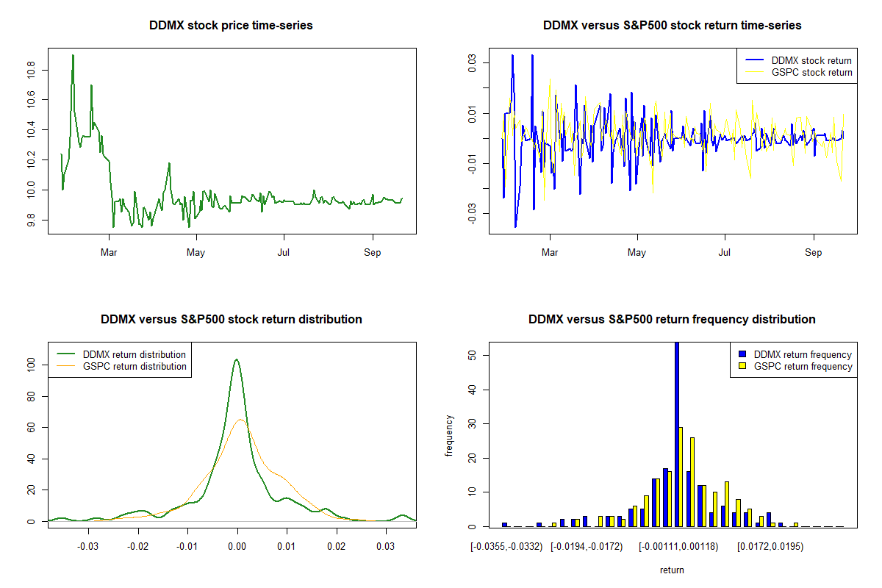The width and height of the screenshot is (882, 588).
Task: Click 'Jul' tick on stock price chart
Action: (x=283, y=252)
